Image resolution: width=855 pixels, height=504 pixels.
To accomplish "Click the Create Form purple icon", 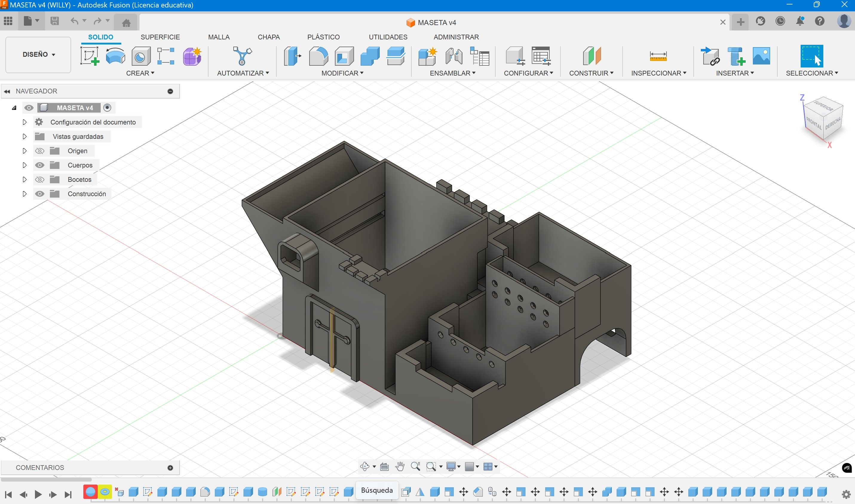I will 192,56.
